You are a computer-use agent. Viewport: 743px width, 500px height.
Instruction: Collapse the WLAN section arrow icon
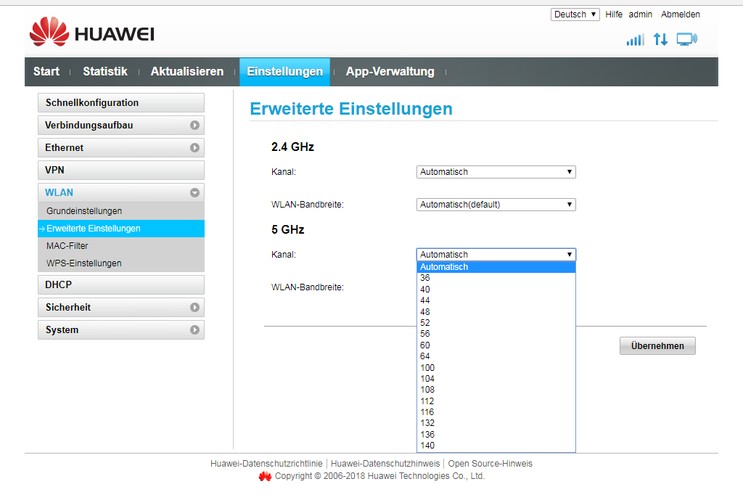(x=194, y=193)
